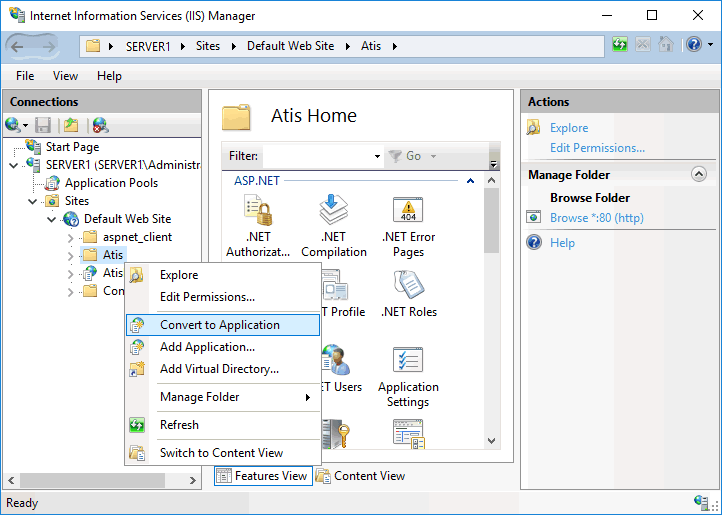722x515 pixels.
Task: Open the .NET Profile feature icon
Action: [x=335, y=285]
